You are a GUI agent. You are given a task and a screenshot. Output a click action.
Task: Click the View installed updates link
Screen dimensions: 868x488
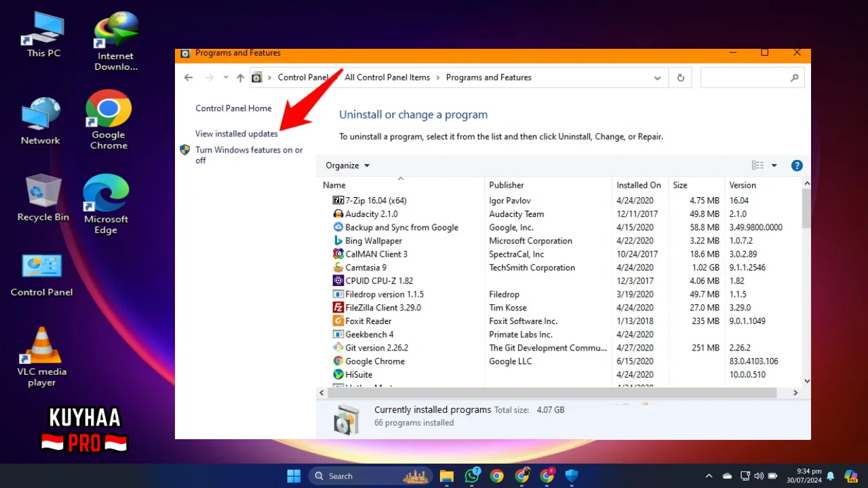(x=237, y=134)
